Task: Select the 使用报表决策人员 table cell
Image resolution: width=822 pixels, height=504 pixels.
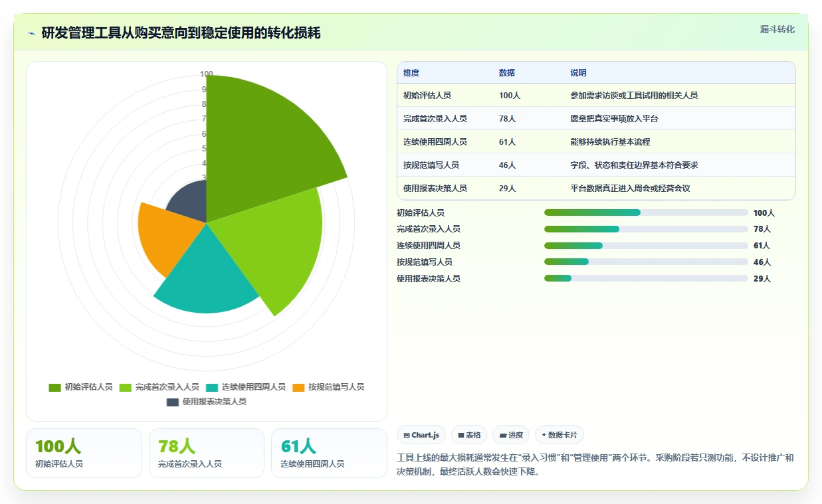Action: (435, 189)
